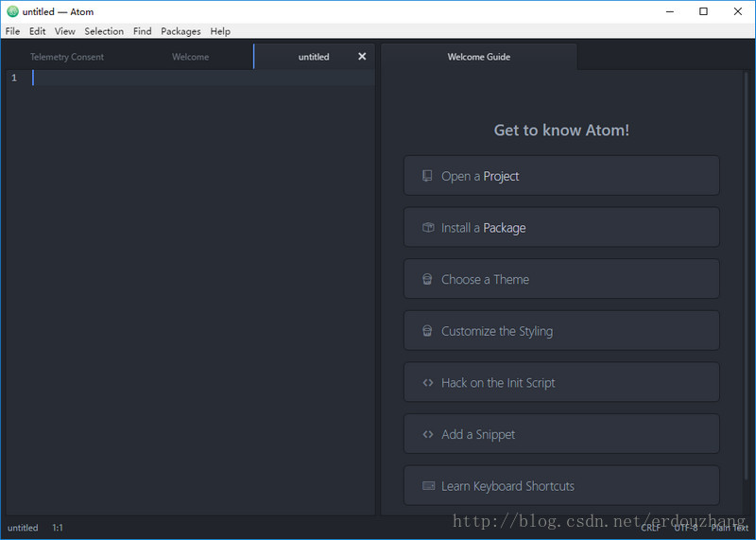
Task: Click the paint bucket icon beside Customize the Styling
Action: pos(427,331)
